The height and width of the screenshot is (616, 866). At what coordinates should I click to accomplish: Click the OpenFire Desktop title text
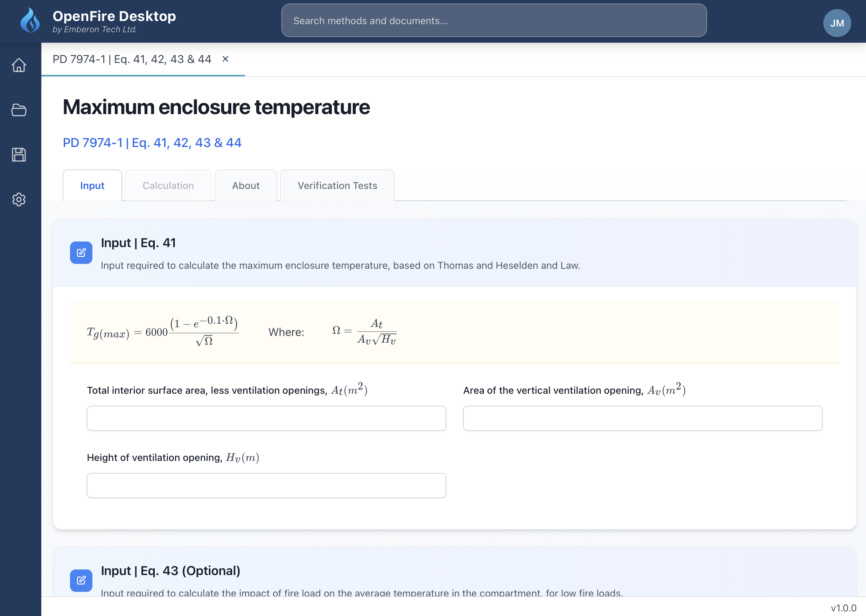point(114,16)
